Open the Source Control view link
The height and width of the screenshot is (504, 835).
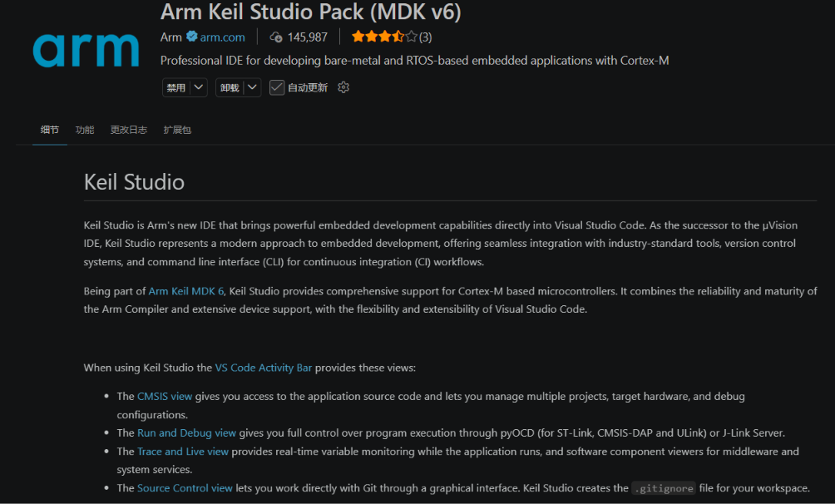[x=185, y=488]
